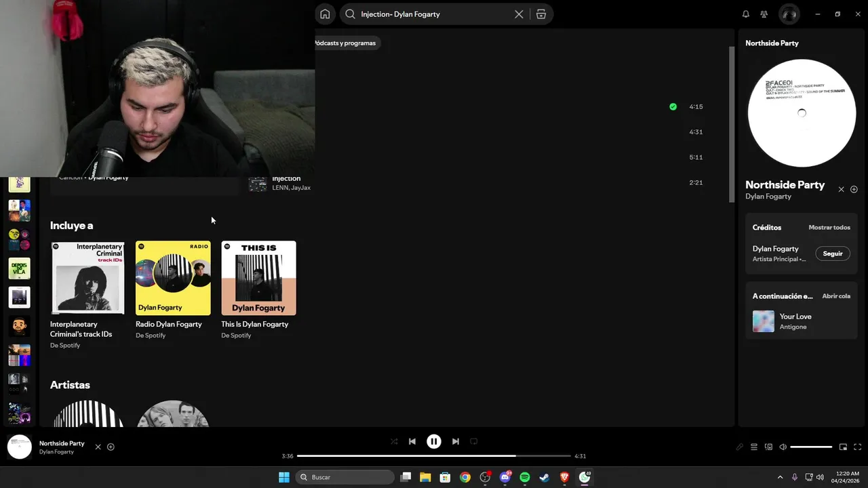Open the user profile avatar menu

[x=789, y=14]
